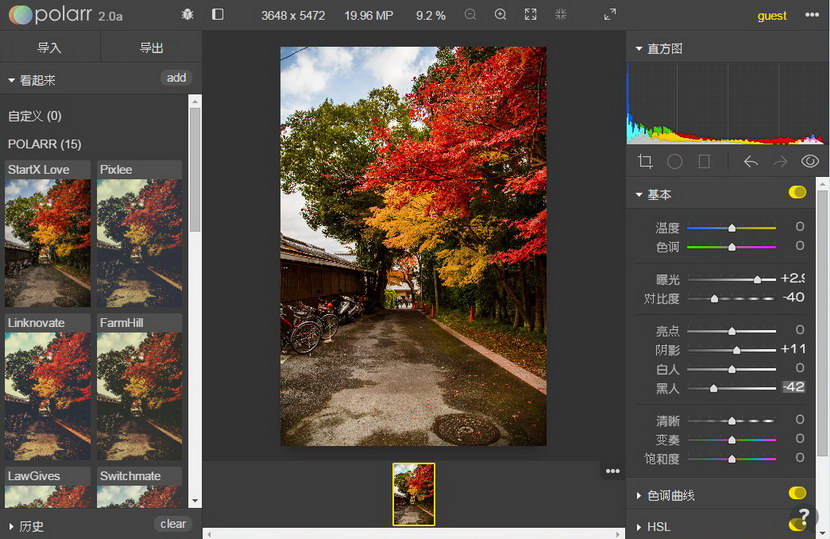The image size is (830, 539).
Task: Click the filter list scrollbar down arrow
Action: tap(195, 501)
